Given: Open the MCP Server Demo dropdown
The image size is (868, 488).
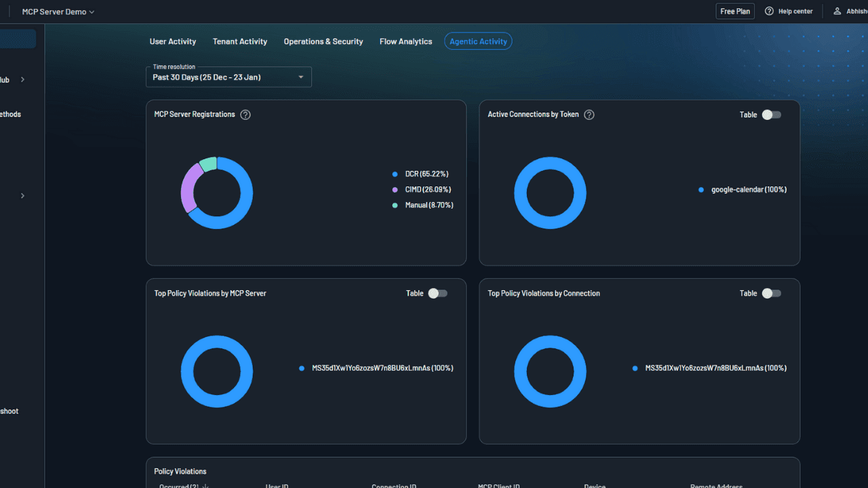Looking at the screenshot, I should coord(58,11).
